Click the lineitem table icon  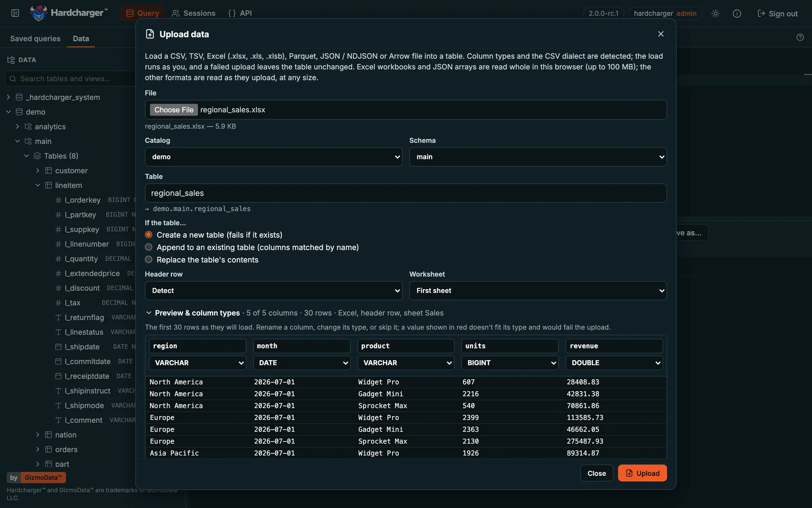pyautogui.click(x=49, y=185)
